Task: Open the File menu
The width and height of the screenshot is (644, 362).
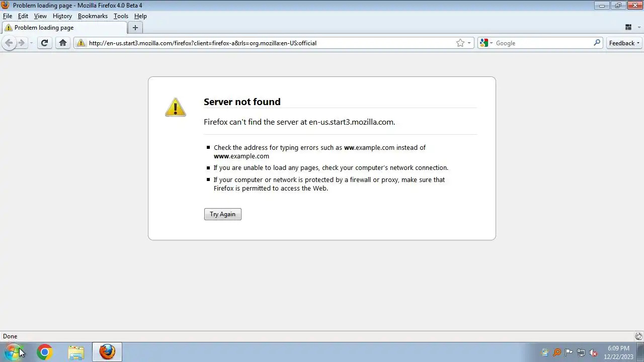Action: [x=8, y=16]
